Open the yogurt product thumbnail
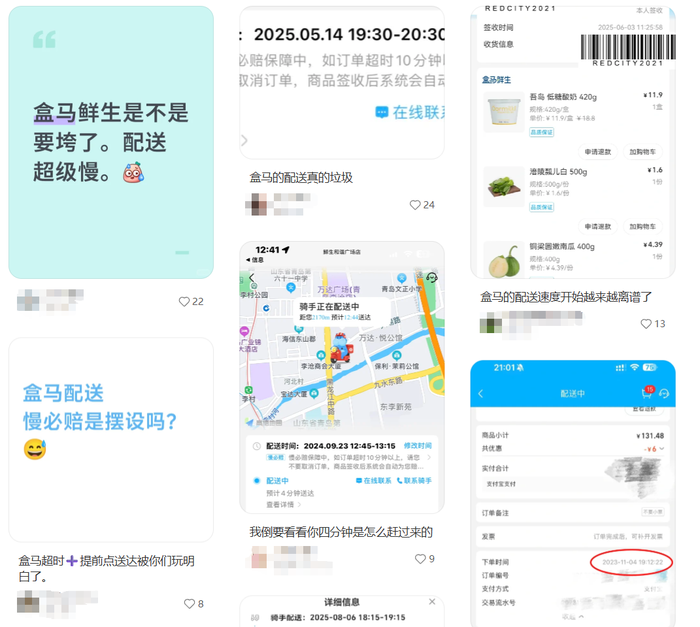This screenshot has height=627, width=700. 504,112
